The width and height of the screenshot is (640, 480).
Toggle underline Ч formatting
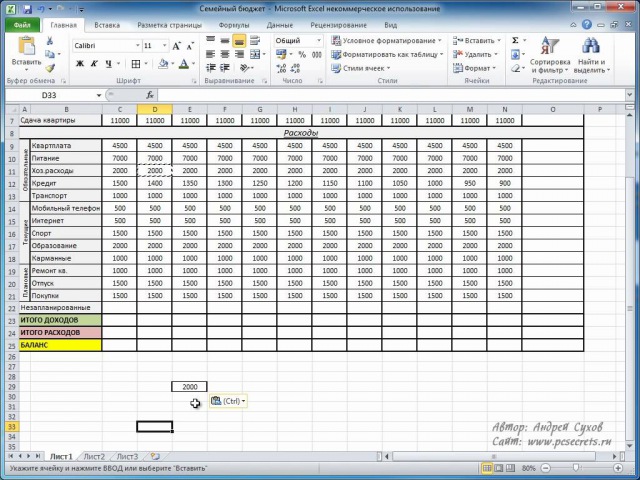tap(108, 64)
